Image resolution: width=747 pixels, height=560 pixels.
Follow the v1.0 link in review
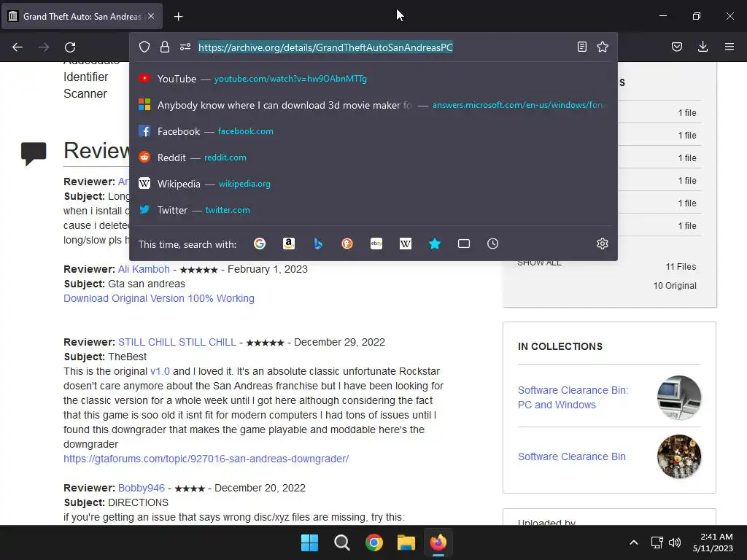[x=160, y=371]
